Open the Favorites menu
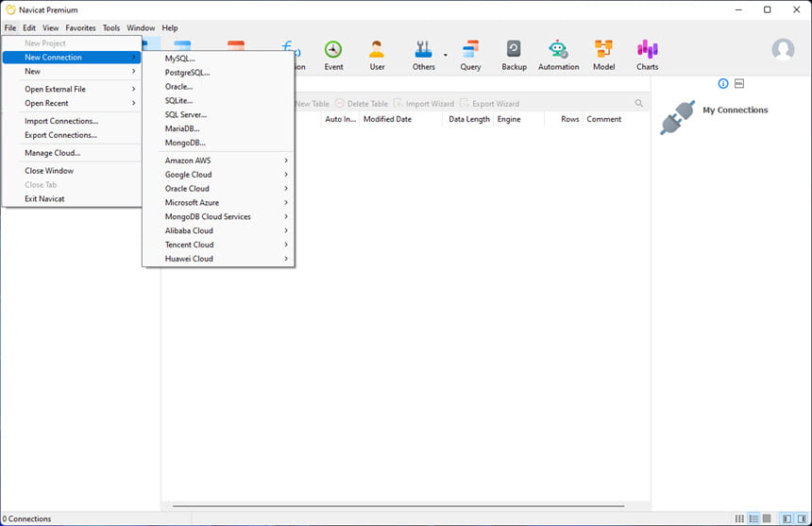 click(80, 28)
